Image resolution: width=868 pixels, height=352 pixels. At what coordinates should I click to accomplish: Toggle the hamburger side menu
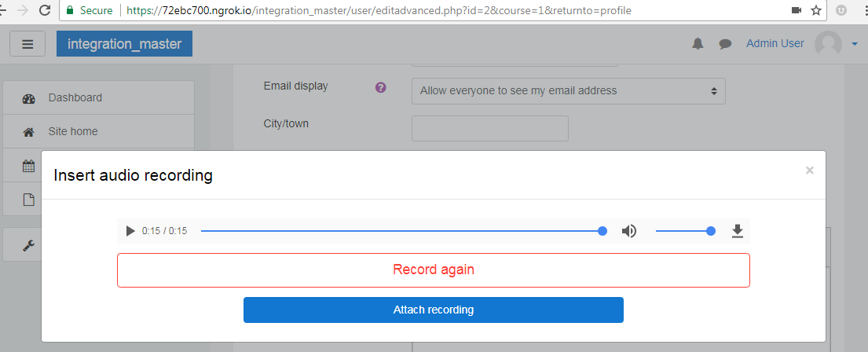coord(27,44)
